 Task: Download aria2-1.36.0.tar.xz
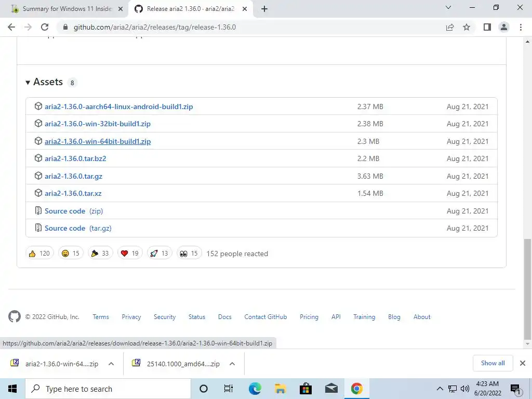[x=73, y=193]
